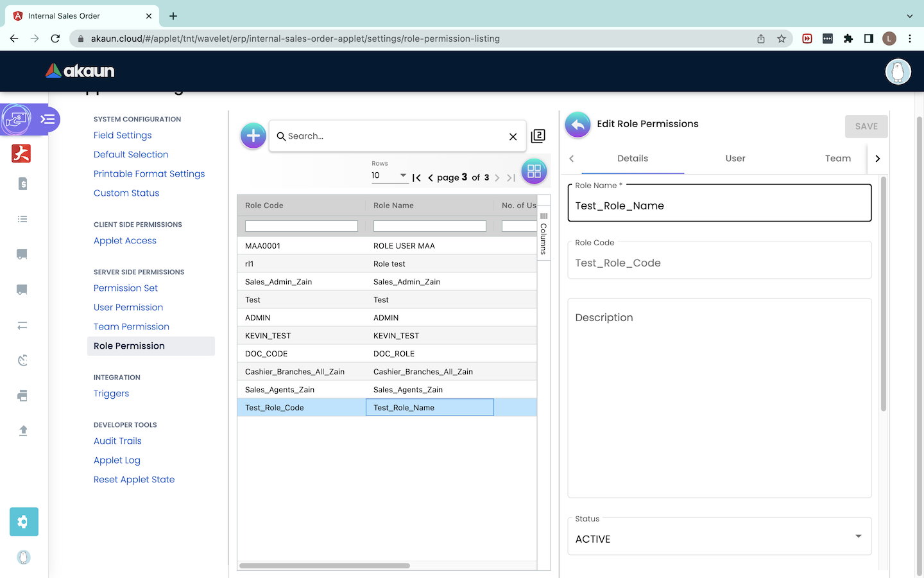The image size is (924, 578).
Task: Click the Role Name input field
Action: (719, 206)
